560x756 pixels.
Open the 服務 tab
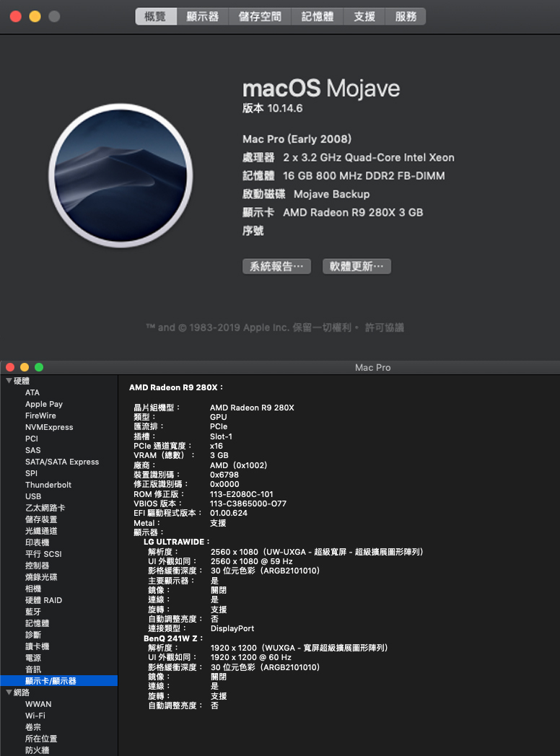coord(406,17)
